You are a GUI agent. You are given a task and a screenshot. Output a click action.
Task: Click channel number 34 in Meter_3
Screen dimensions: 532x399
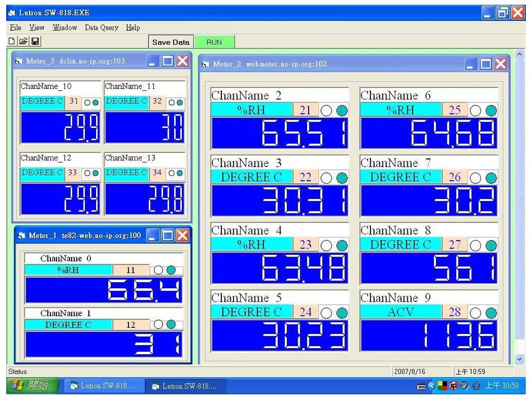[157, 172]
